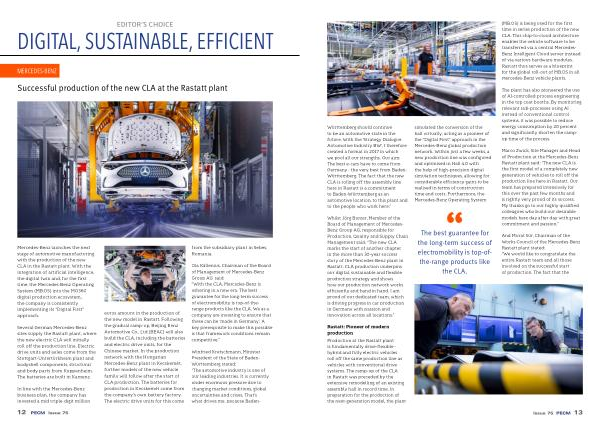Image resolution: width=600 pixels, height=424 pixels.
Task: Click the subheading "Rastatt: Pioneer of modern production"
Action: (x=358, y=329)
